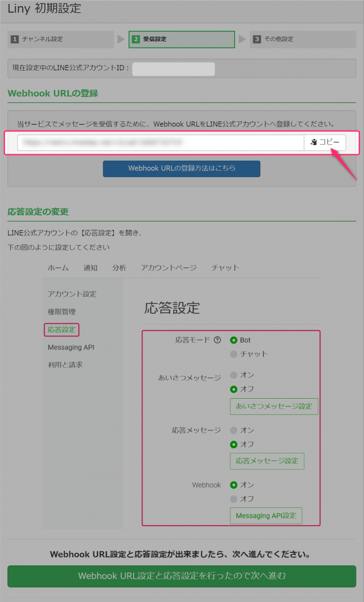The height and width of the screenshot is (602, 364).
Task: Select step 3 その他設定
Action: tap(303, 39)
